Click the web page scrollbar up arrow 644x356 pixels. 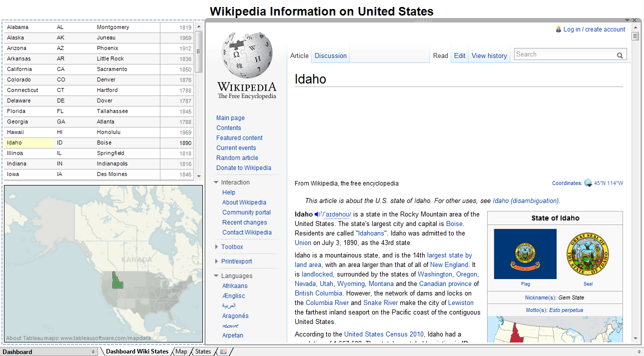[x=636, y=28]
